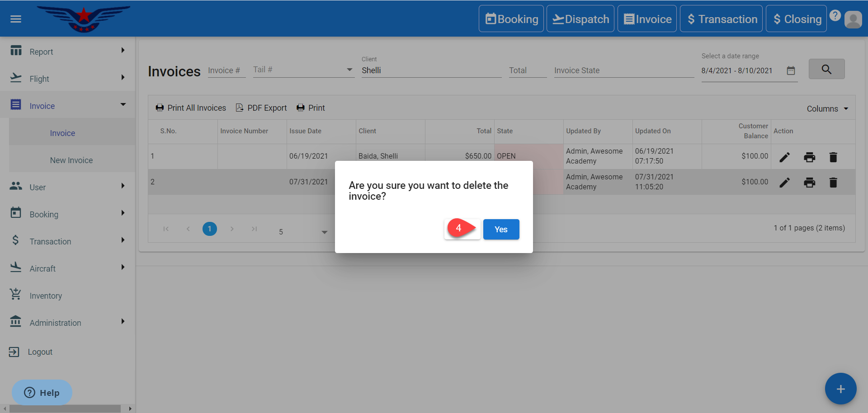Click Print All Invoices
Viewport: 868px width, 413px height.
191,108
